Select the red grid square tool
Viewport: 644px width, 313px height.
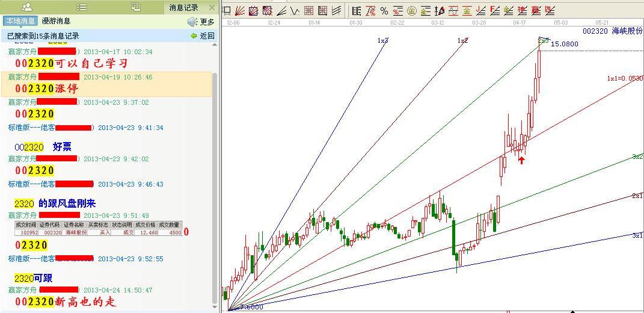coord(308,11)
